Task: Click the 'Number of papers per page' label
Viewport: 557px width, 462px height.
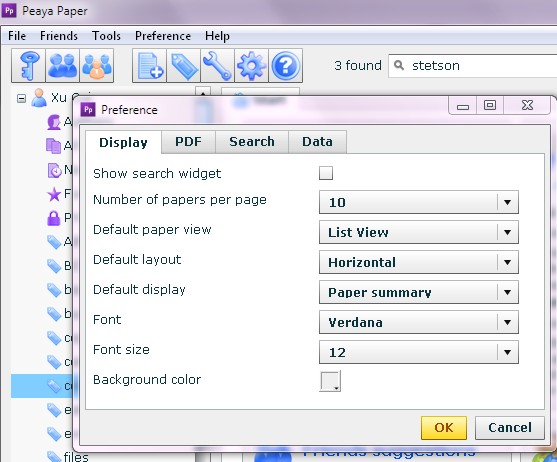Action: pyautogui.click(x=180, y=200)
